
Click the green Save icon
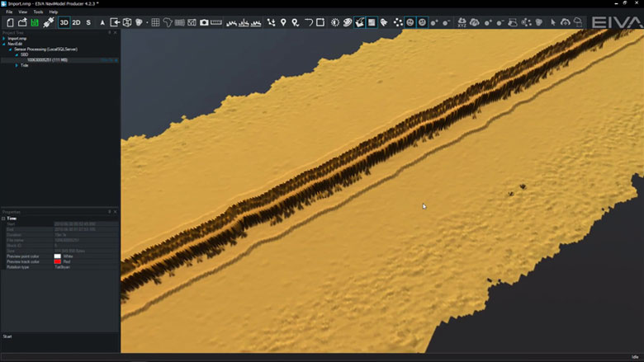pyautogui.click(x=35, y=22)
